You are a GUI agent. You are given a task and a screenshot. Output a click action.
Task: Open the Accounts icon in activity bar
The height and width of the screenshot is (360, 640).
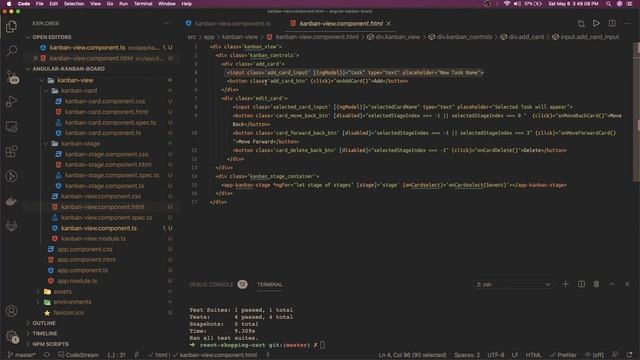click(11, 311)
